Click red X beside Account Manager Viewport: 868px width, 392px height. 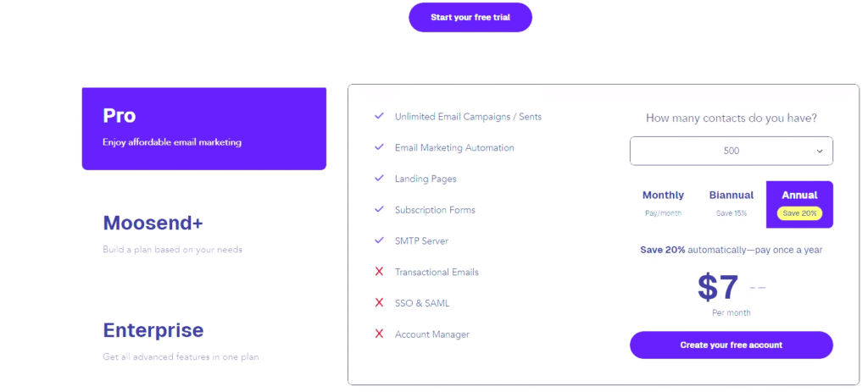click(x=379, y=334)
